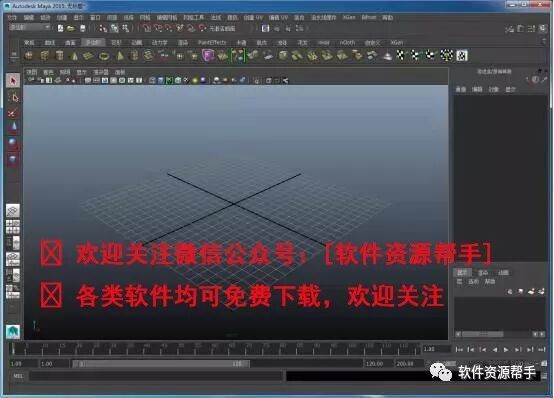Create a polygon torus from the shelf
This screenshot has width=554, height=398.
(104, 55)
